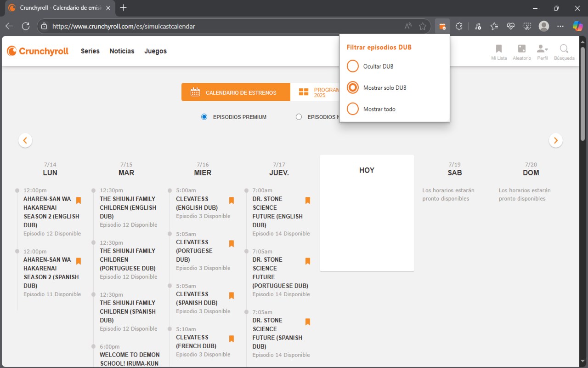The width and height of the screenshot is (588, 368).
Task: Bookmark Clevatess Spanish Dub
Action: [232, 296]
